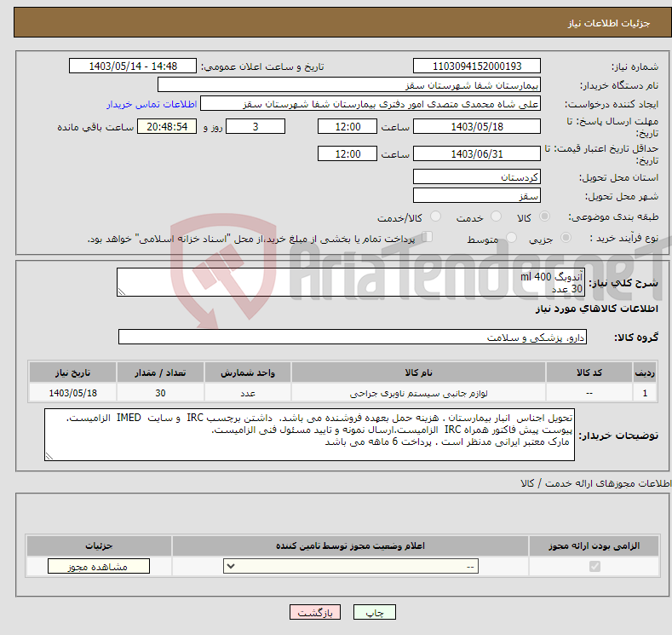Click the goods group field دارو، پزشکی و سلامت
The height and width of the screenshot is (635, 672).
click(353, 337)
